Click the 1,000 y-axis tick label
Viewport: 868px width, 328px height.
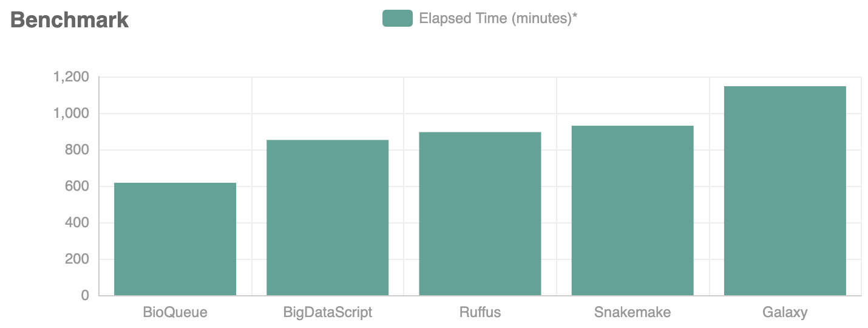71,114
